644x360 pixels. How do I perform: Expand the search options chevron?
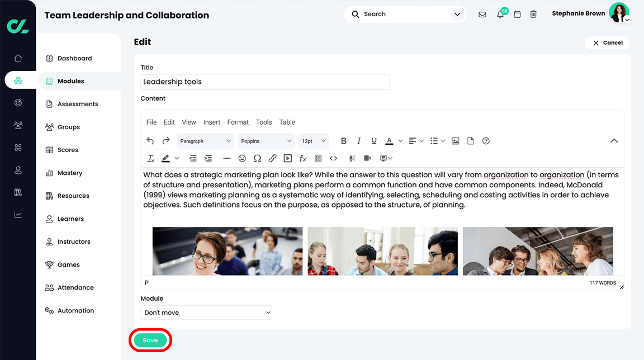[457, 15]
